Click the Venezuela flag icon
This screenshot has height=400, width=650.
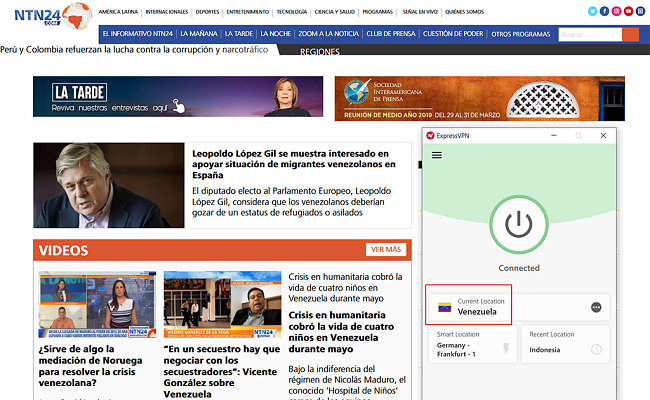pos(444,307)
